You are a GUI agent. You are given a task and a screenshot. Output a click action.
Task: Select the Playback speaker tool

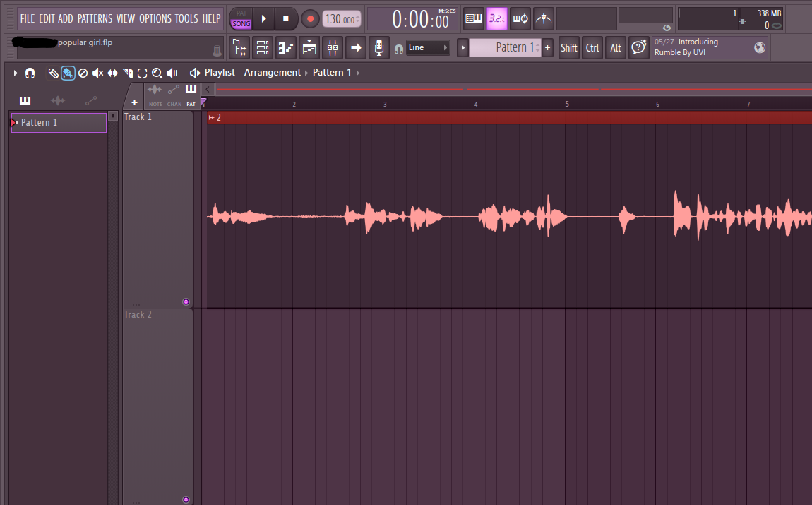[172, 73]
